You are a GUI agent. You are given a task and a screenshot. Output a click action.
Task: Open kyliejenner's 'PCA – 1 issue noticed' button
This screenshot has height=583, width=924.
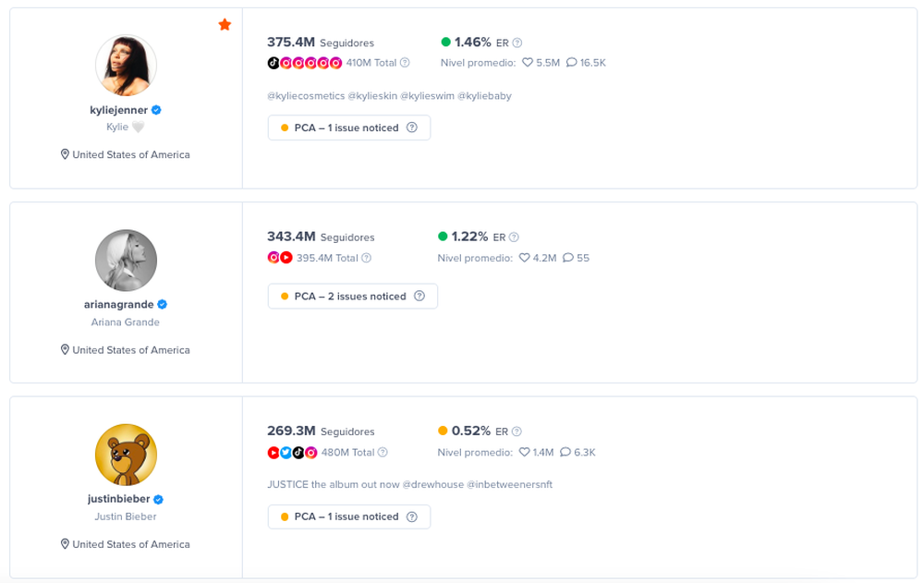(x=349, y=128)
